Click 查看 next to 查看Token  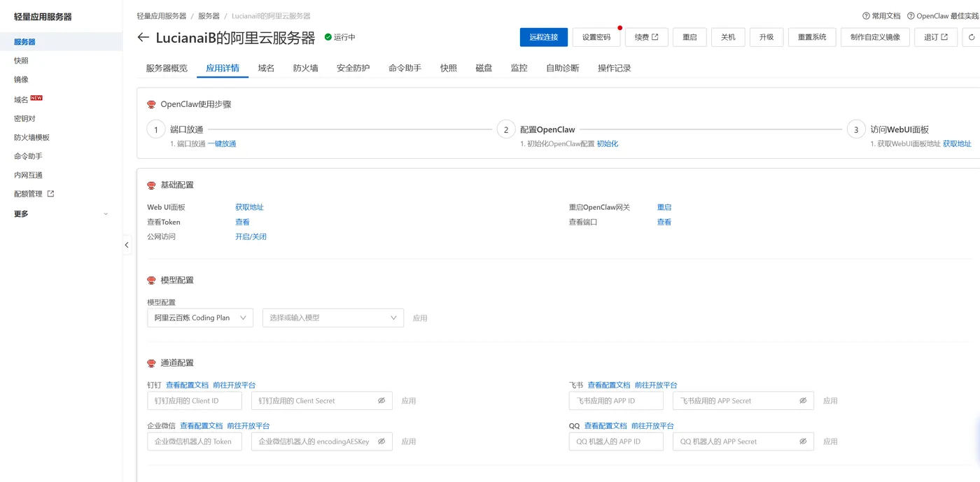coord(242,222)
